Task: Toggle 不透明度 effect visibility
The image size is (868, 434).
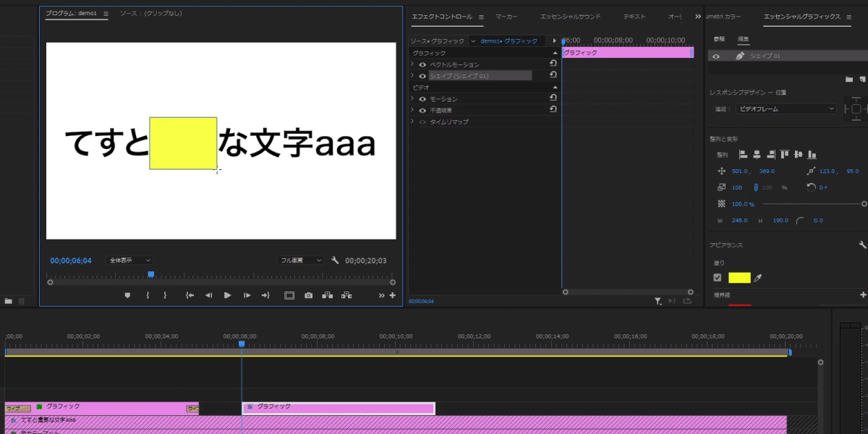Action: click(x=422, y=110)
